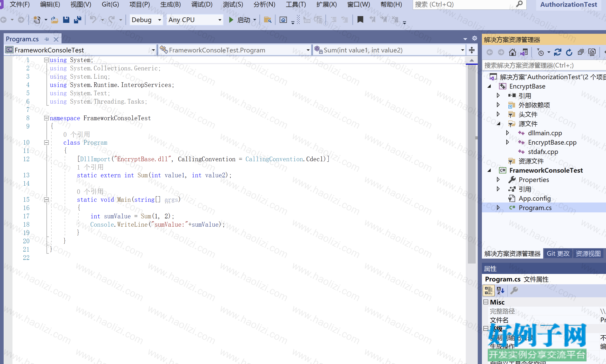Click the 1 个引用 CodeLens above Sum

[90, 167]
